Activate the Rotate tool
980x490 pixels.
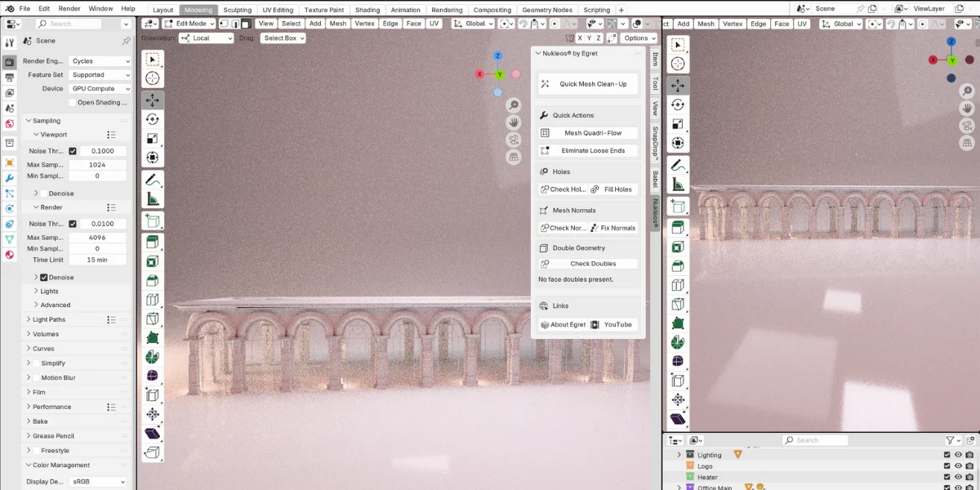coord(153,118)
